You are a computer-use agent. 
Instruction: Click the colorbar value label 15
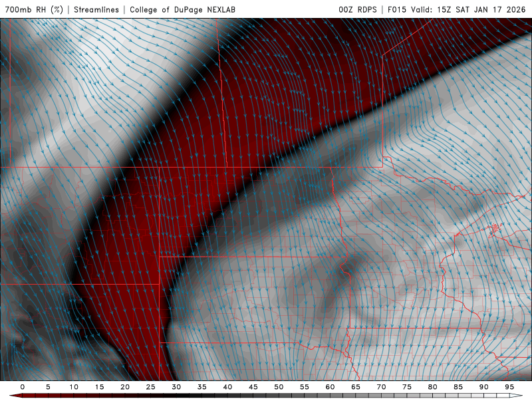[99, 387]
